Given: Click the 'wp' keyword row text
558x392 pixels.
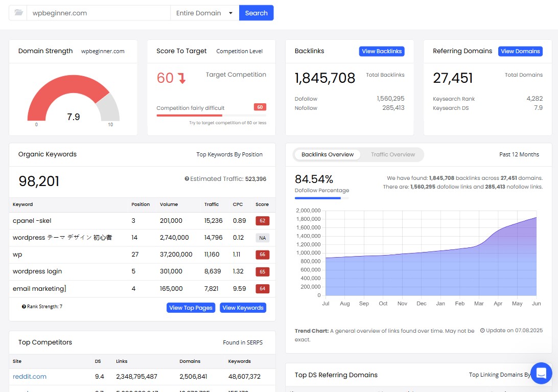Looking at the screenshot, I should [17, 255].
